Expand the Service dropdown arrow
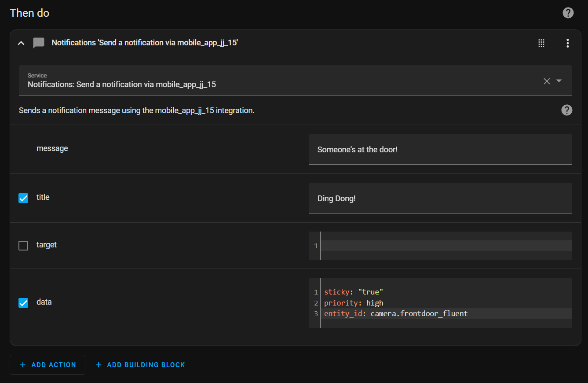Image resolution: width=588 pixels, height=383 pixels. click(559, 81)
